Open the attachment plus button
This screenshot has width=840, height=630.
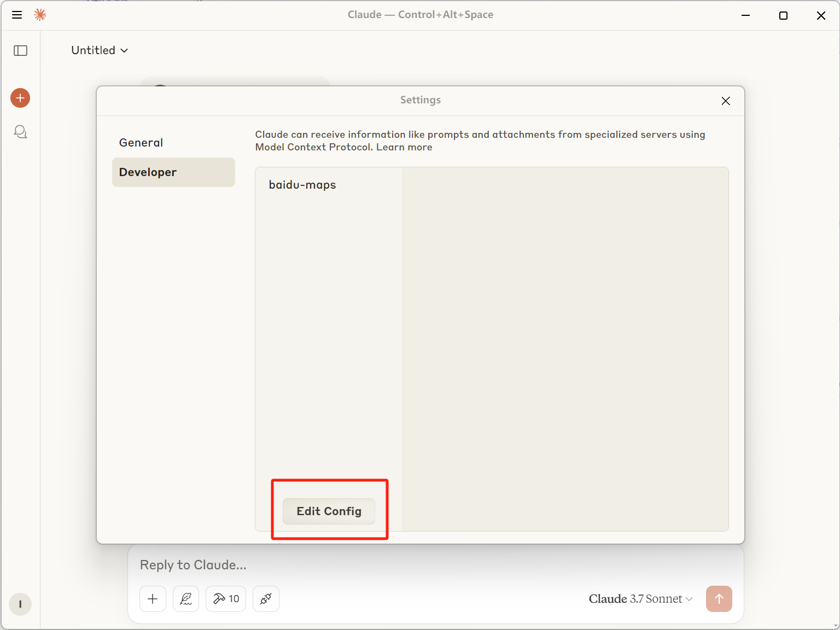[x=153, y=599]
